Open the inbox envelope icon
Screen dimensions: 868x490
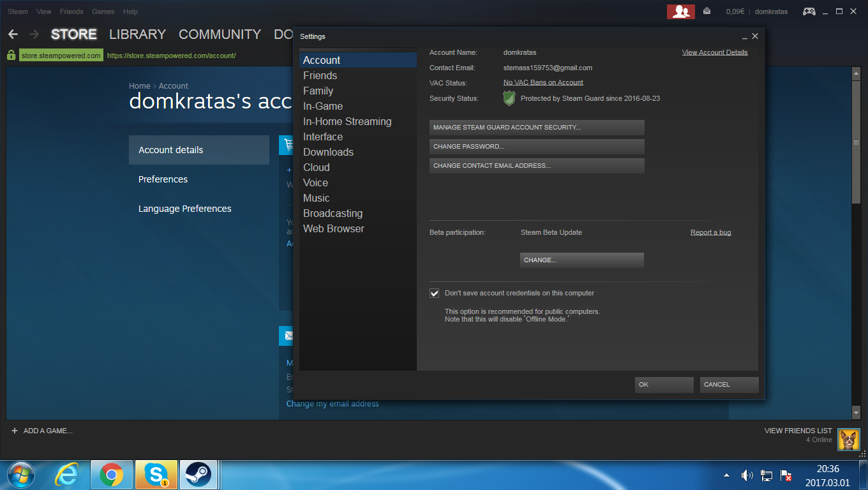click(707, 11)
